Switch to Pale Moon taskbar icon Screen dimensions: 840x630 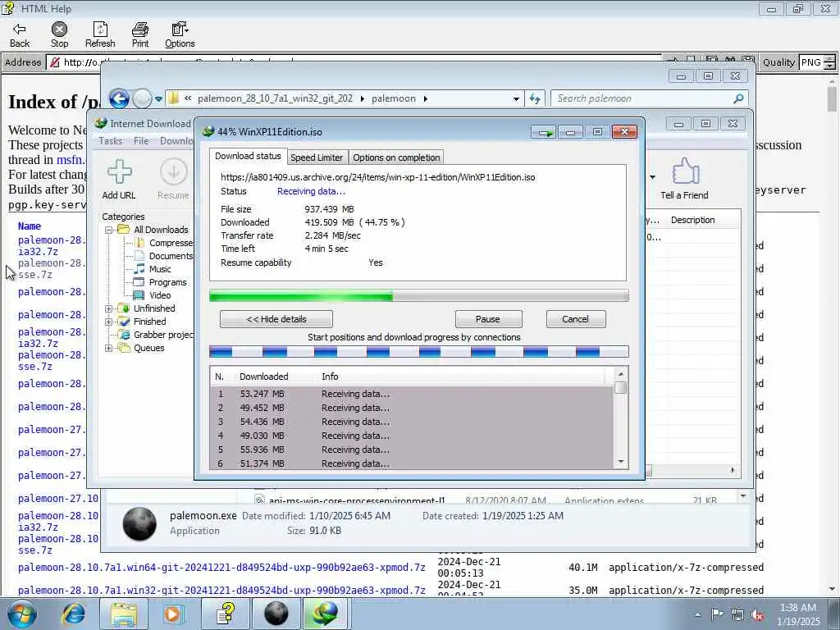tap(276, 614)
